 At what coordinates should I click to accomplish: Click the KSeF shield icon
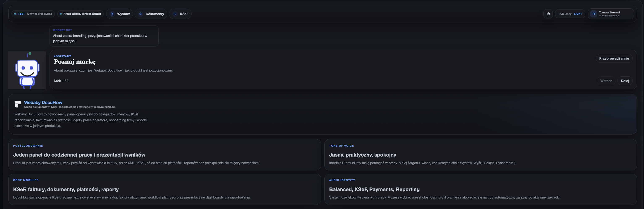pos(175,14)
